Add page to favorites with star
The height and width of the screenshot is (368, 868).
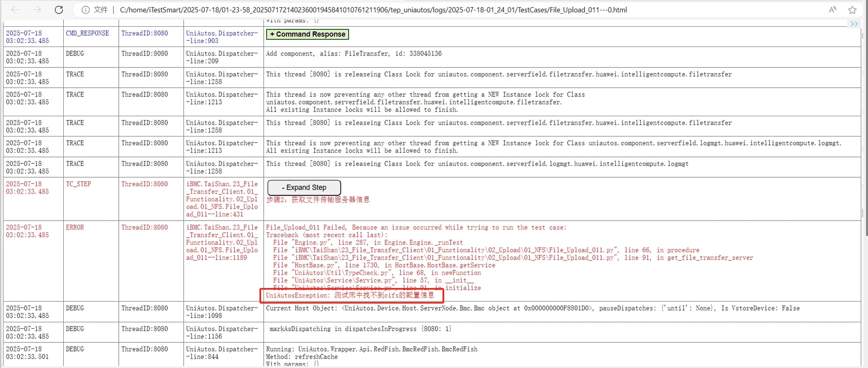(x=852, y=9)
